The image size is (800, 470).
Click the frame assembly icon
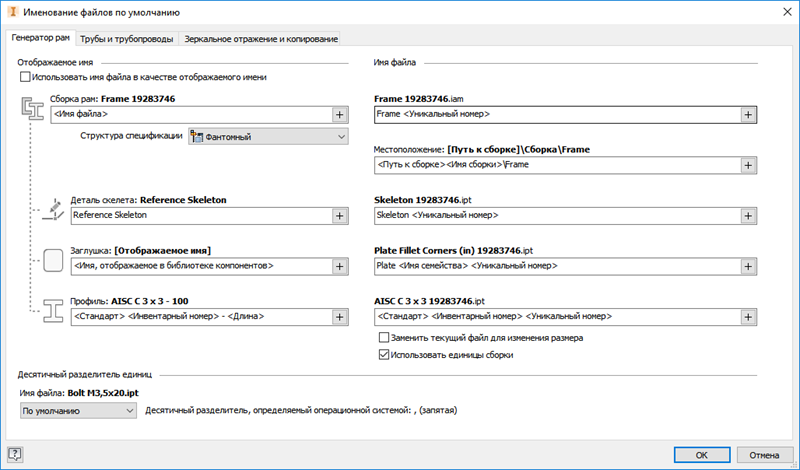click(33, 109)
